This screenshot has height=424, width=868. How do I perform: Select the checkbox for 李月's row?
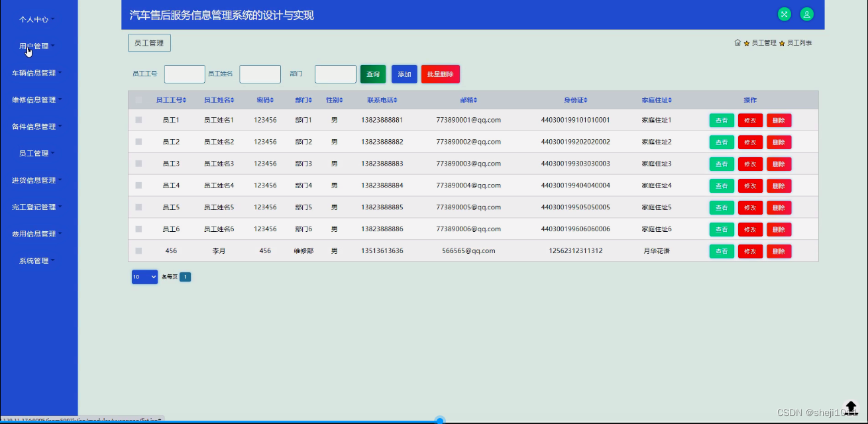pos(138,250)
